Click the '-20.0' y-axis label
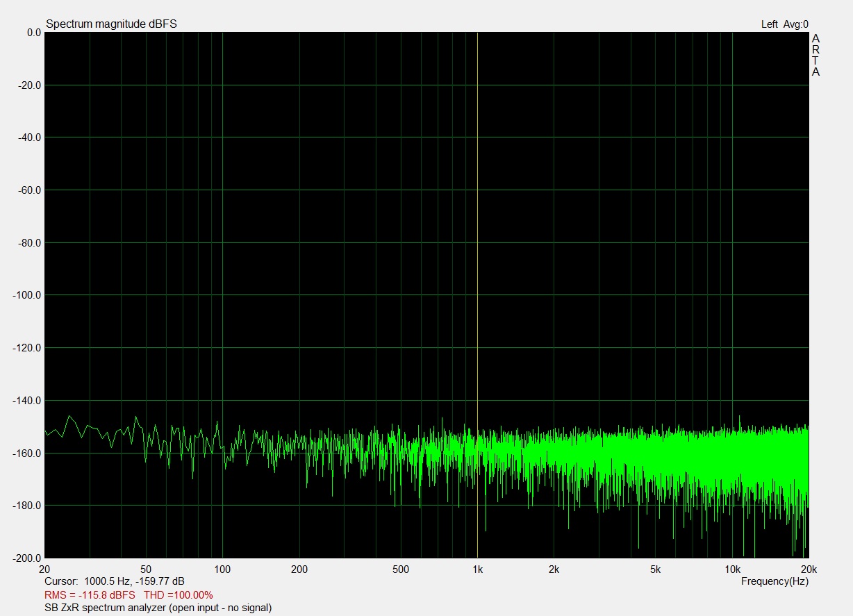The width and height of the screenshot is (853, 616). [x=30, y=85]
